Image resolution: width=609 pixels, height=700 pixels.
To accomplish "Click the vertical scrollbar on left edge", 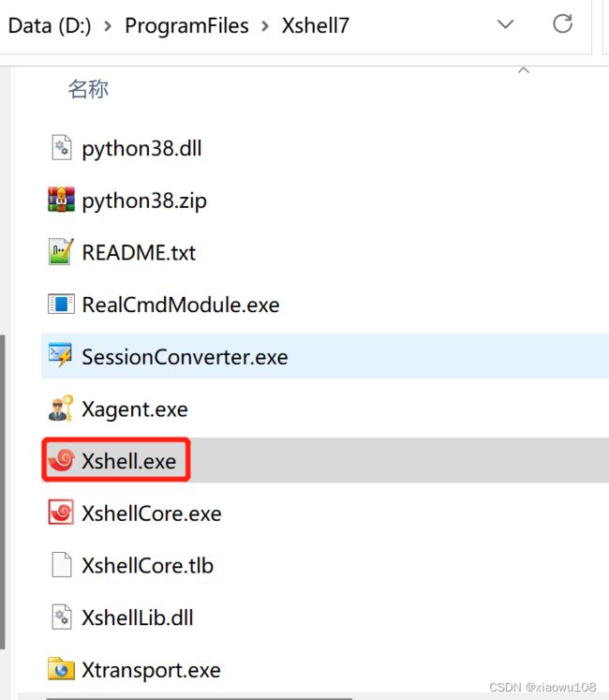I will click(3, 491).
